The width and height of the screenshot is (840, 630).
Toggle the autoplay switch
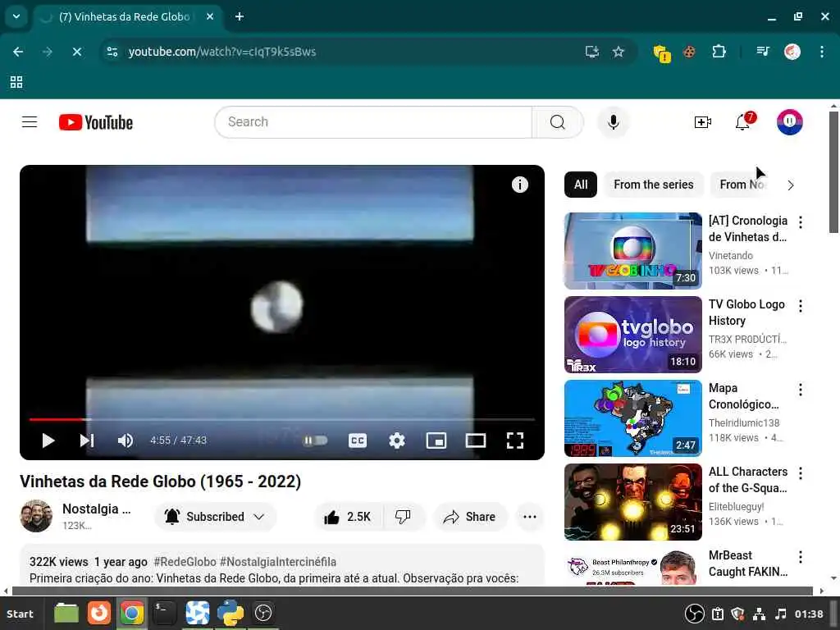[x=316, y=441]
